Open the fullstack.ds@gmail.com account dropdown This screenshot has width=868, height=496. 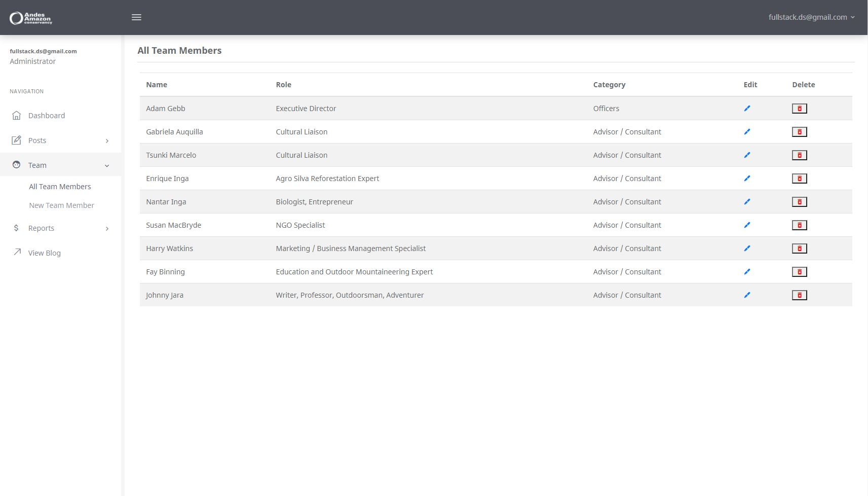[x=811, y=17]
